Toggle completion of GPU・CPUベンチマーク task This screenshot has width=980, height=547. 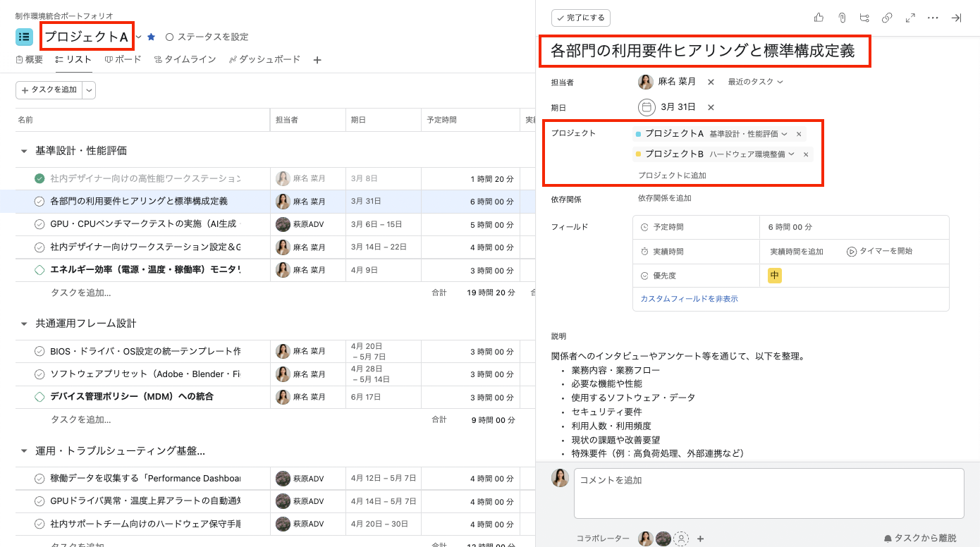click(39, 224)
